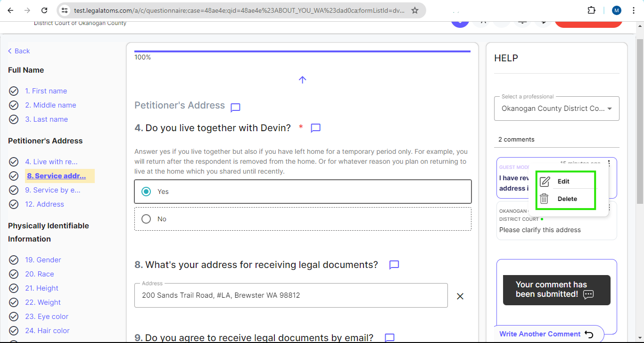Click the '2 comments' label

(516, 140)
